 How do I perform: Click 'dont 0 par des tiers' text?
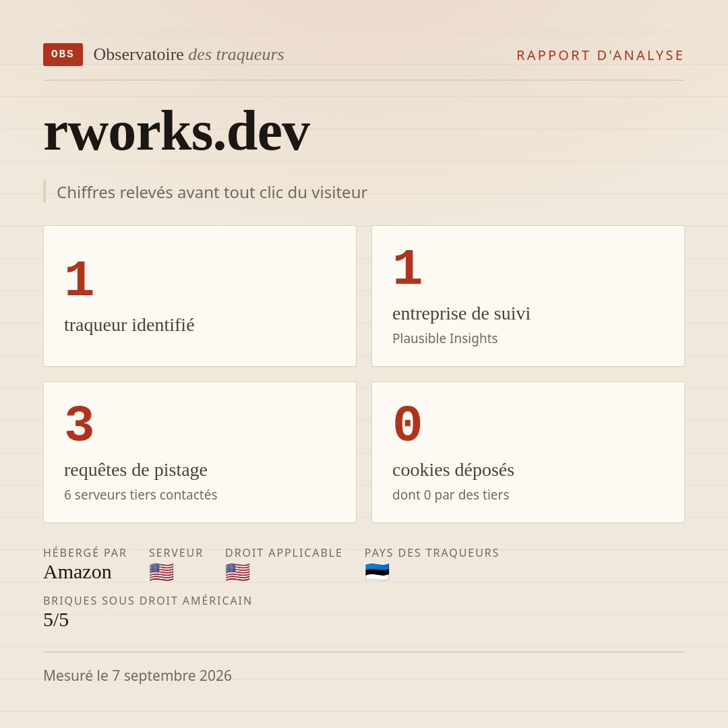[451, 495]
